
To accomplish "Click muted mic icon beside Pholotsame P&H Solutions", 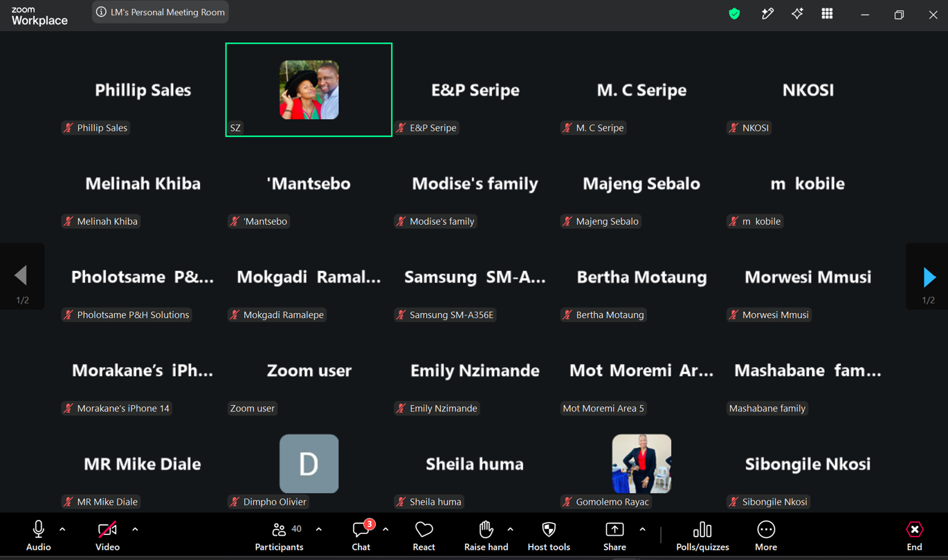I will coord(69,315).
